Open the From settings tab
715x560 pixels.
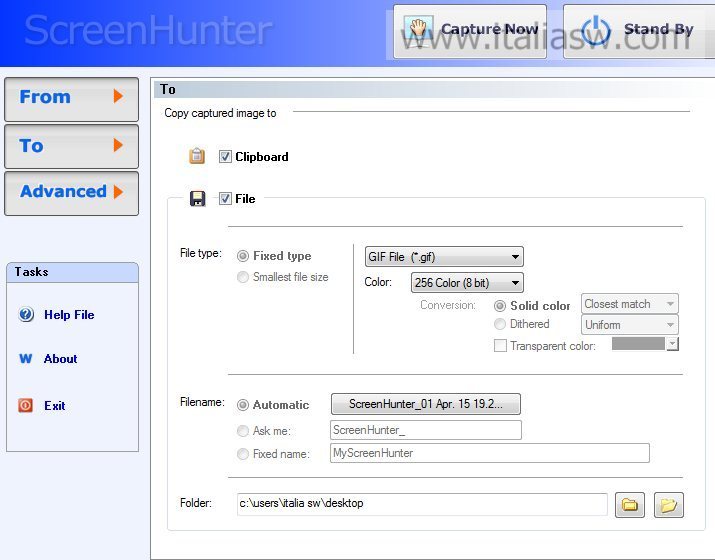tap(72, 99)
